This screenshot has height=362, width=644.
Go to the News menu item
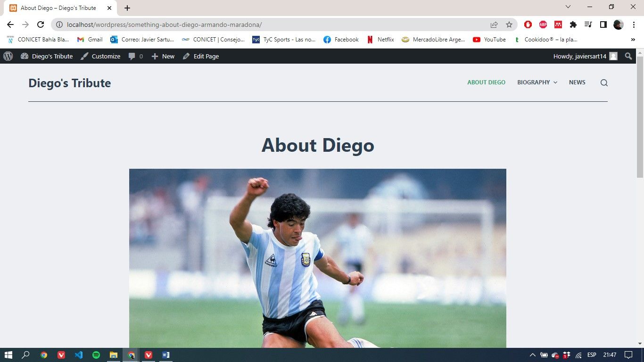point(577,82)
